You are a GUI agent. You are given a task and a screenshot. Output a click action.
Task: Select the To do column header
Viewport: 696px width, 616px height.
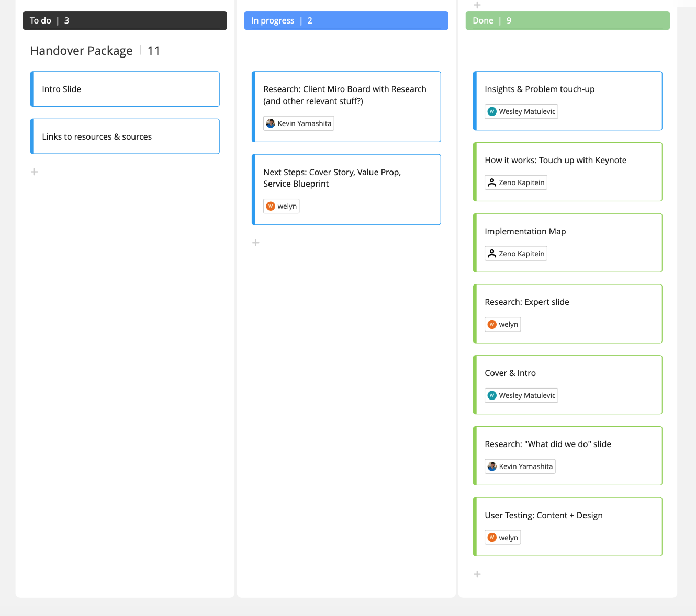125,20
